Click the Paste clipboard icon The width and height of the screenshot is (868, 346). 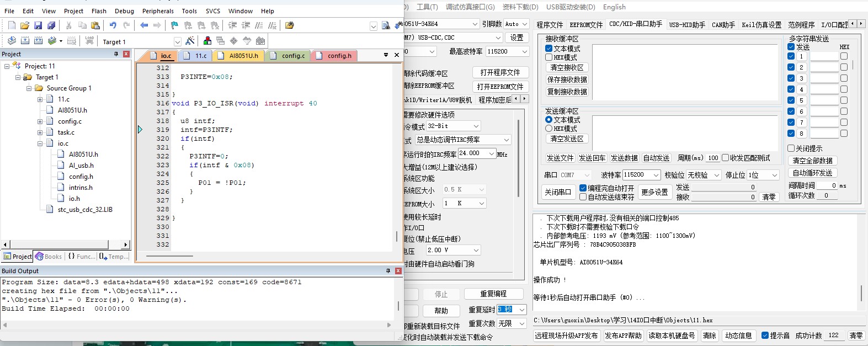pyautogui.click(x=95, y=25)
